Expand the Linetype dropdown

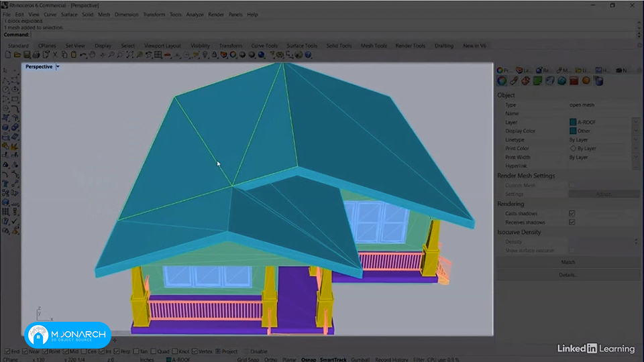point(636,139)
